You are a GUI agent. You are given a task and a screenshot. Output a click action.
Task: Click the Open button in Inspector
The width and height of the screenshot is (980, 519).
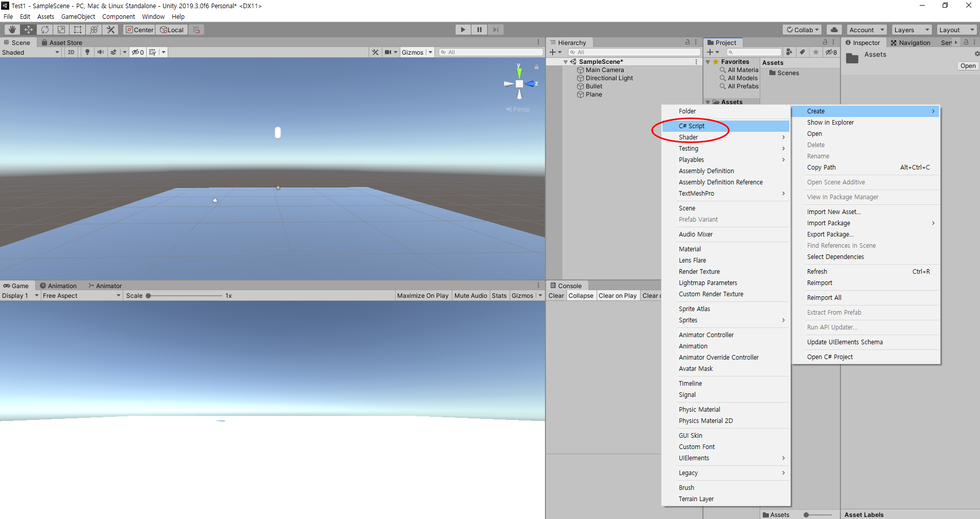coord(968,65)
